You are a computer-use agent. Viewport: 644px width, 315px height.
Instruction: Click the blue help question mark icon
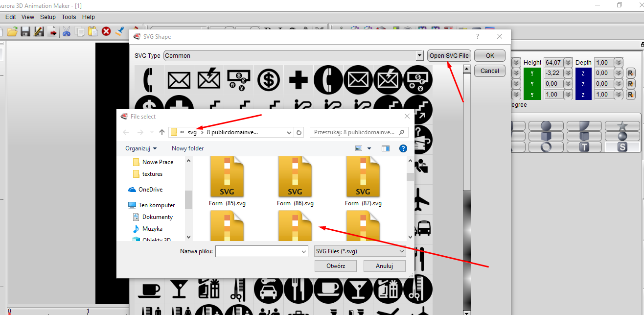coord(403,148)
